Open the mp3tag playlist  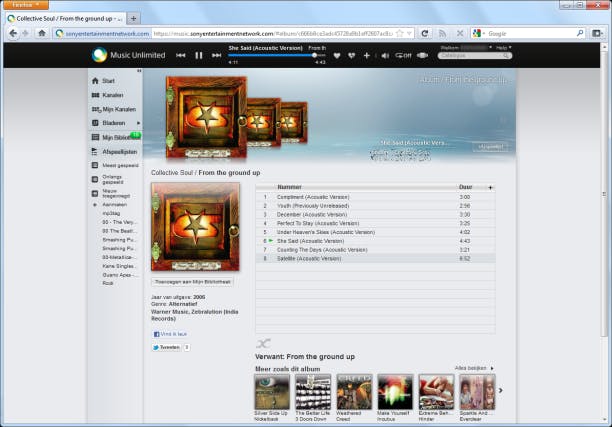click(x=111, y=214)
